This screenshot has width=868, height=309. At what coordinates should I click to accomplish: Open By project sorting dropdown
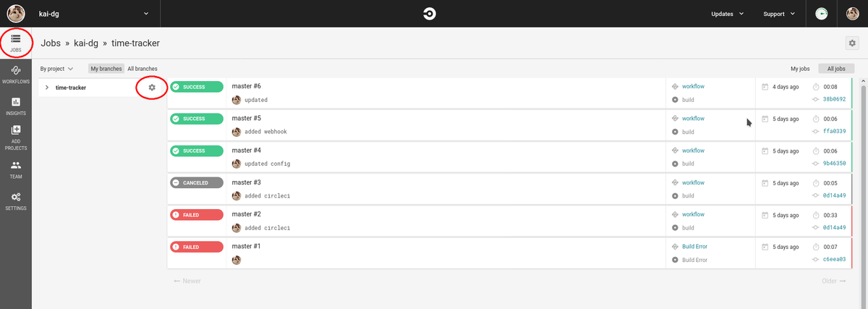pos(56,69)
